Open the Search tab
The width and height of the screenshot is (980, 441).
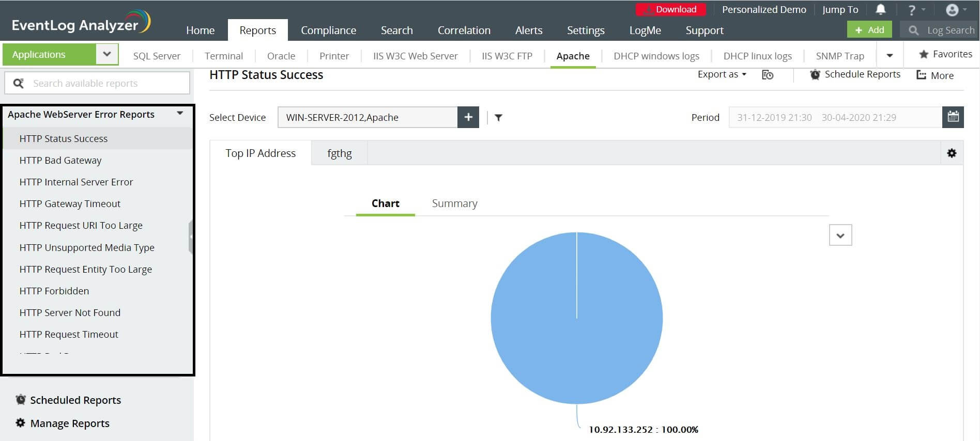397,30
